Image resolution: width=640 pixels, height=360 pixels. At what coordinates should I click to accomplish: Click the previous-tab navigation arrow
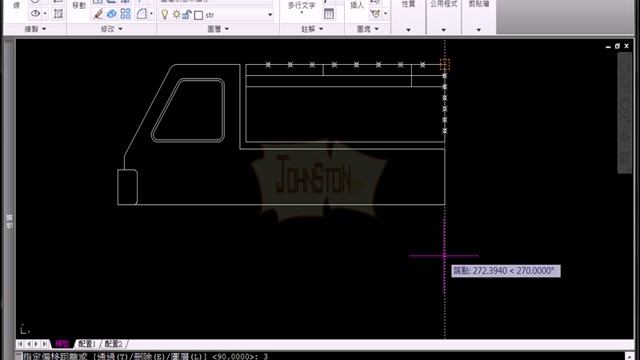click(x=28, y=344)
